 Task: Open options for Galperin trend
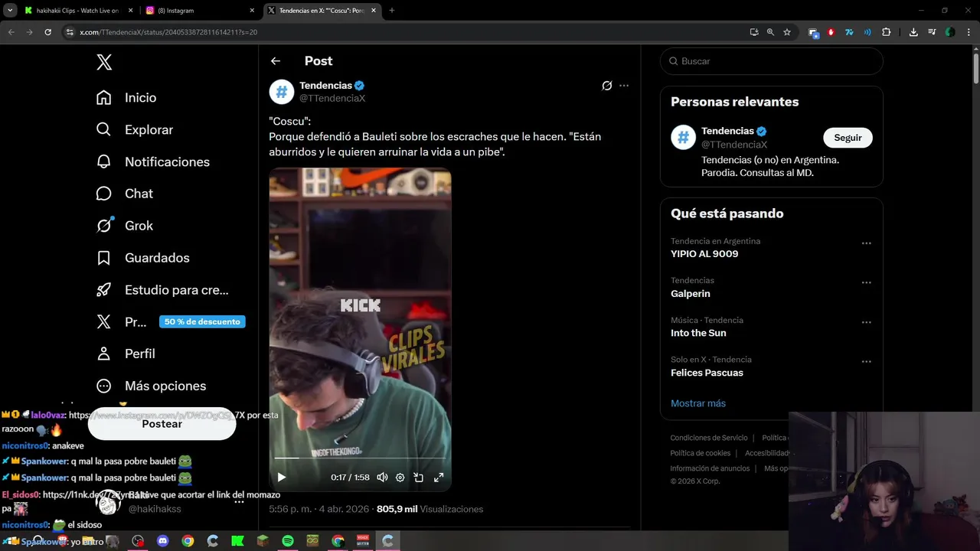click(866, 282)
